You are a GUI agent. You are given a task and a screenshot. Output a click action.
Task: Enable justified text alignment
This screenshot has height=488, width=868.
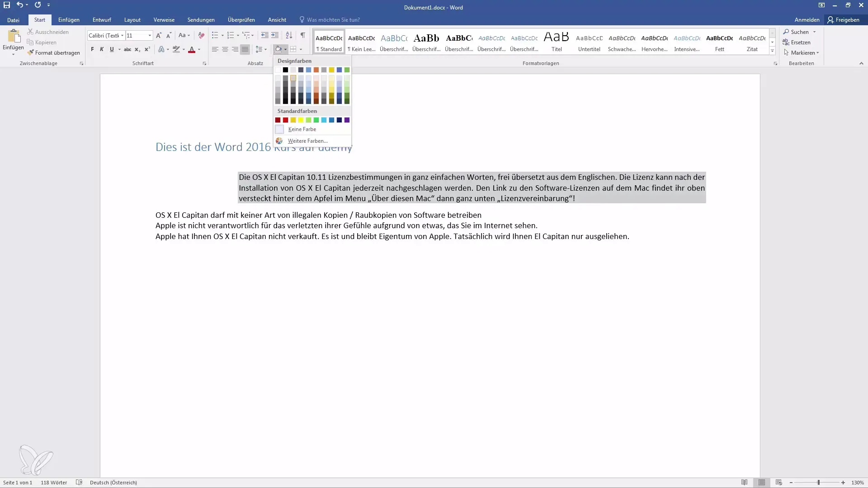[x=245, y=49]
